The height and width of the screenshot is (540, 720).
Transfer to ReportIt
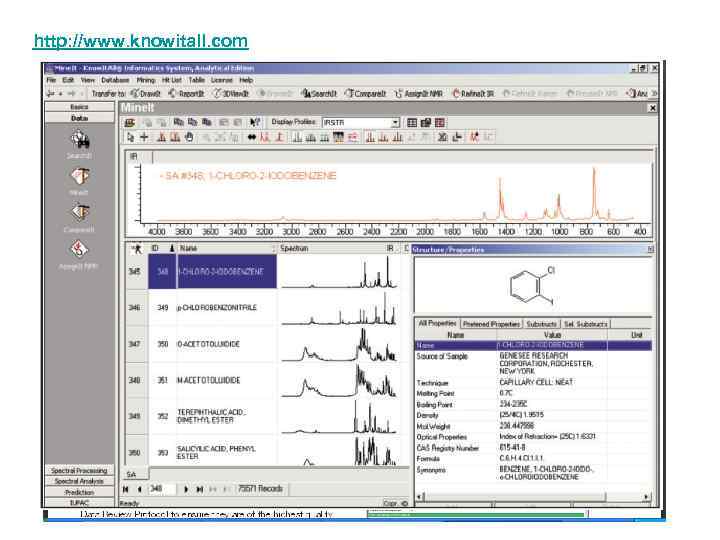(x=186, y=94)
